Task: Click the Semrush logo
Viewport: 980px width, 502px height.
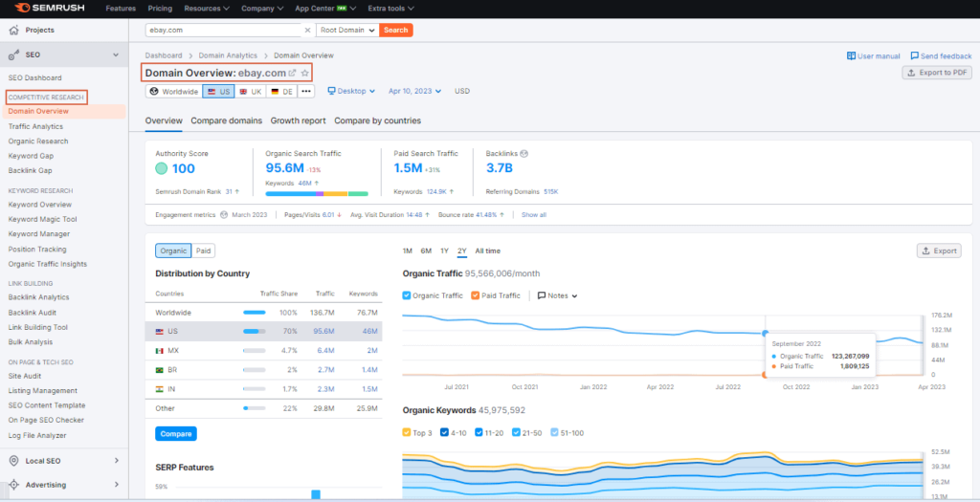Action: pyautogui.click(x=50, y=9)
